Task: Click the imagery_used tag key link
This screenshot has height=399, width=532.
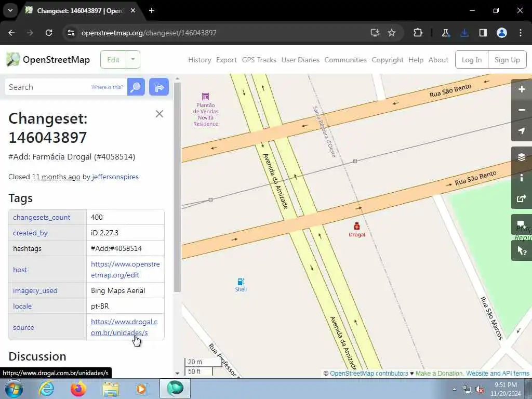Action: [x=35, y=290]
